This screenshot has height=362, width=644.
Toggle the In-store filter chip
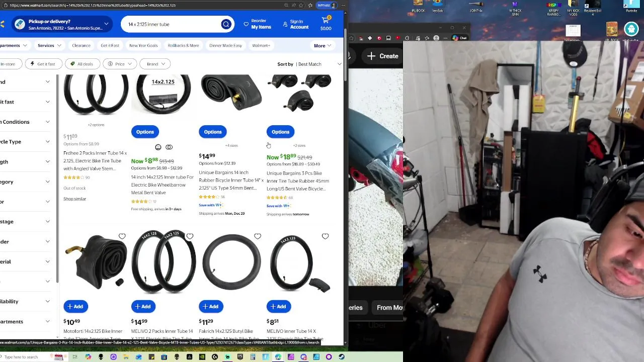tap(10, 64)
